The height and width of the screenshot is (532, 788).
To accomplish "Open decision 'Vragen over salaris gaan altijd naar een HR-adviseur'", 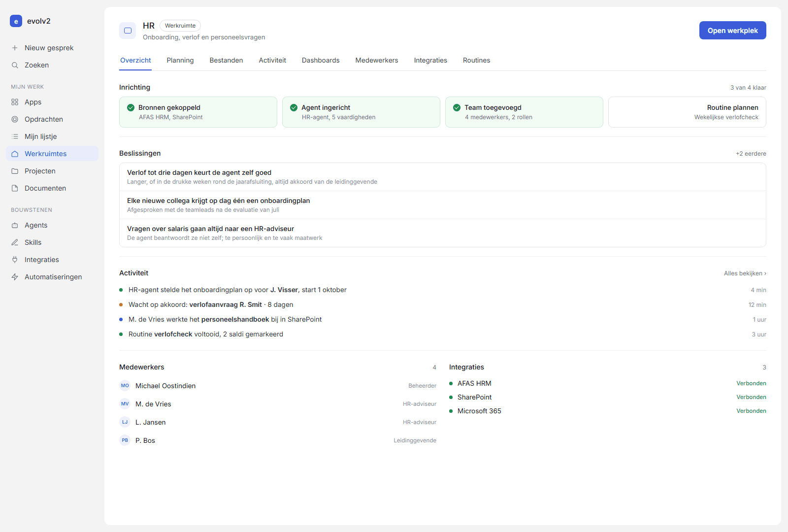I will [443, 233].
